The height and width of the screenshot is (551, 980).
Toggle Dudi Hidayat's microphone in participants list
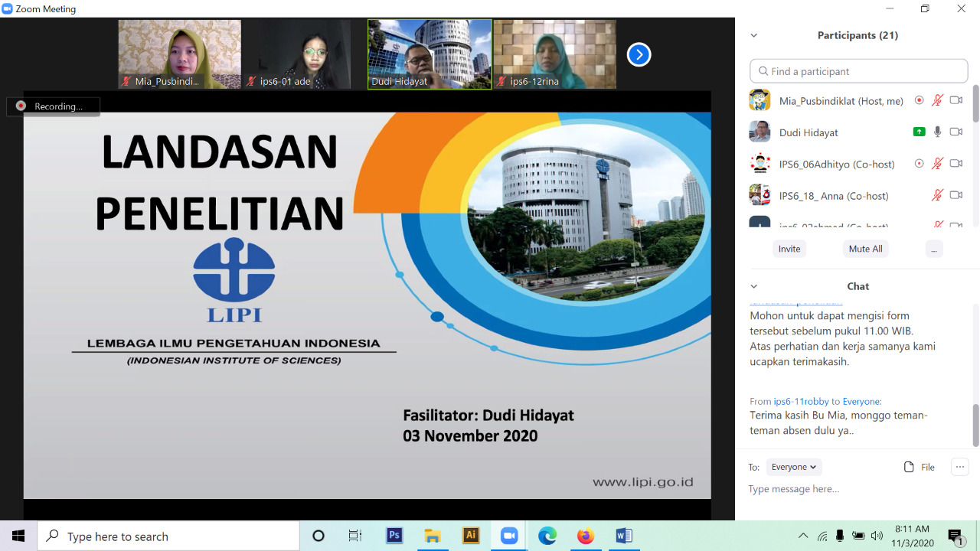pos(937,132)
